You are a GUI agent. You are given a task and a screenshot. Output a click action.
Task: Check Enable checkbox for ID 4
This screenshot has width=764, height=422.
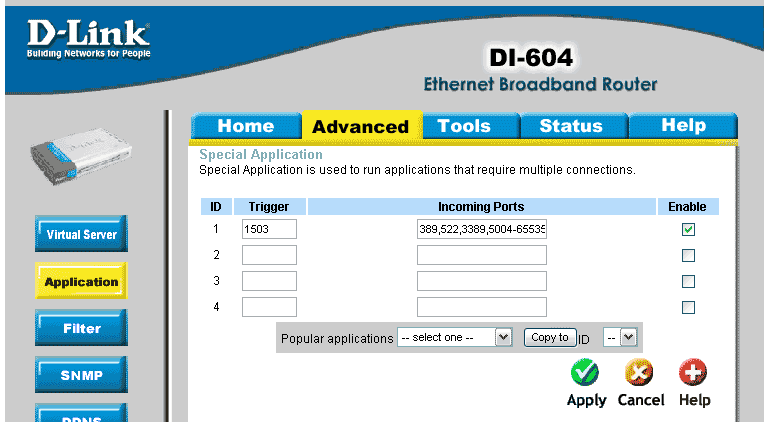(688, 307)
